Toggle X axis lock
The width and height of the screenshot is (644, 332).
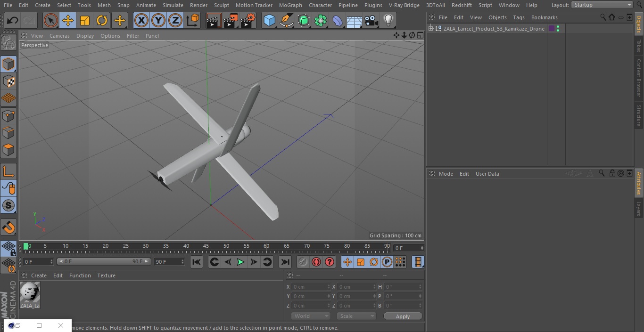[x=141, y=20]
